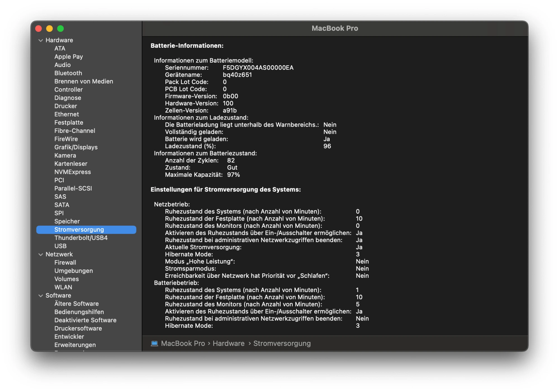Open Brennen von Medien entry
This screenshot has height=392, width=559.
(84, 81)
